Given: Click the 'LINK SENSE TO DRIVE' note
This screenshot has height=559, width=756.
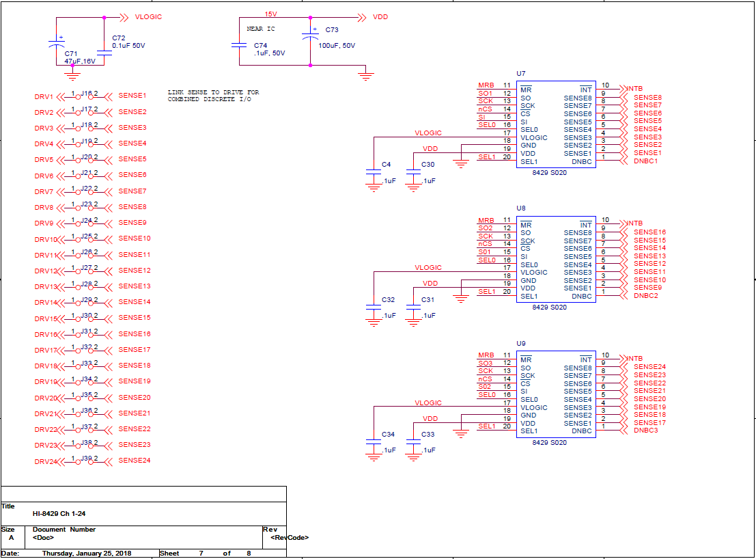Looking at the screenshot, I should (x=214, y=96).
